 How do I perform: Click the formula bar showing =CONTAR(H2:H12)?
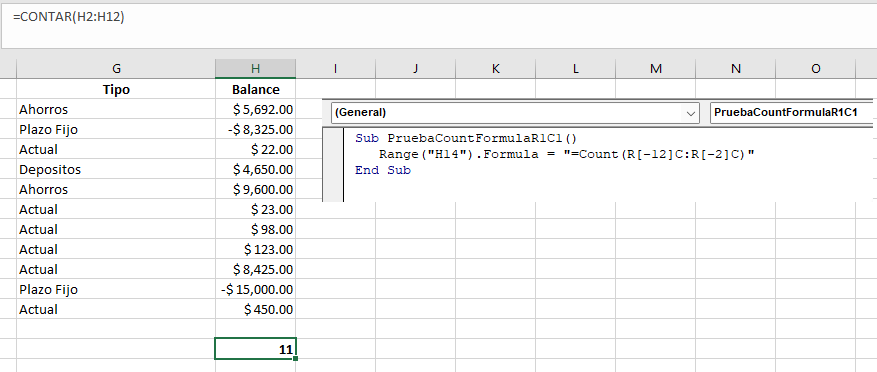[438, 25]
